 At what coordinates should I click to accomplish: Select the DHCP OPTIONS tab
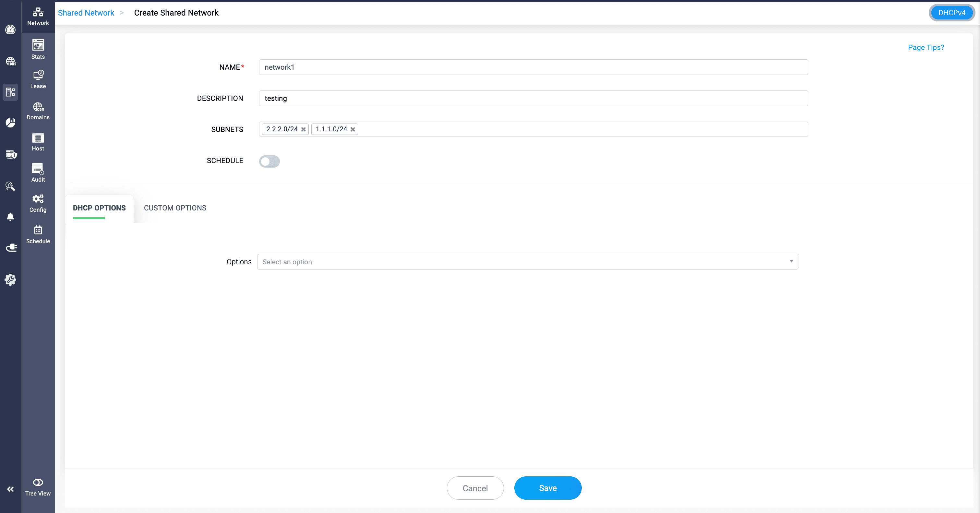click(99, 208)
